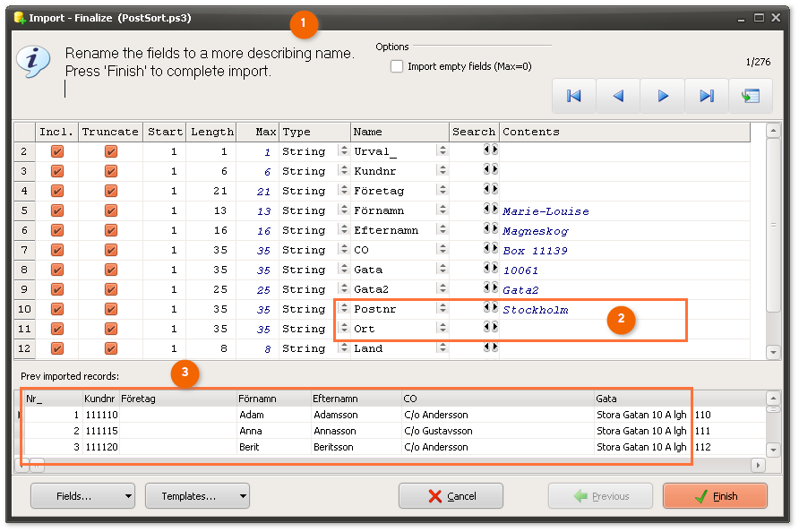
Task: Click the Truncate column header
Action: pyautogui.click(x=110, y=132)
